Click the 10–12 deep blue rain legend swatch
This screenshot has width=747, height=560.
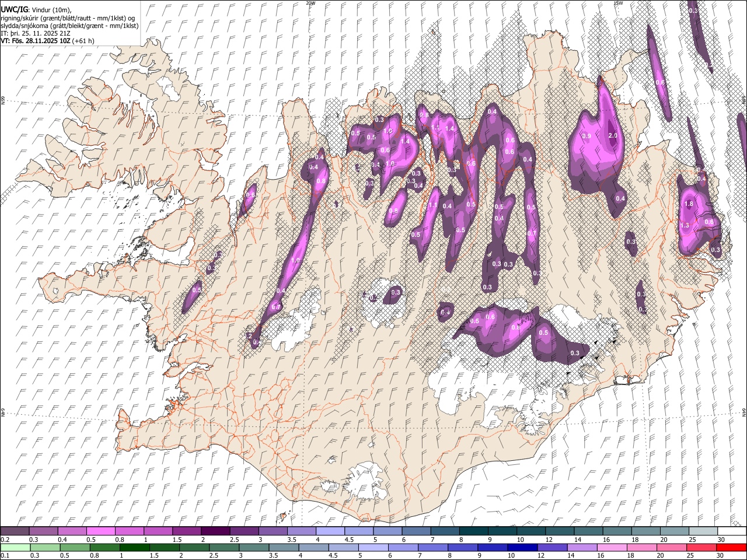click(x=522, y=548)
